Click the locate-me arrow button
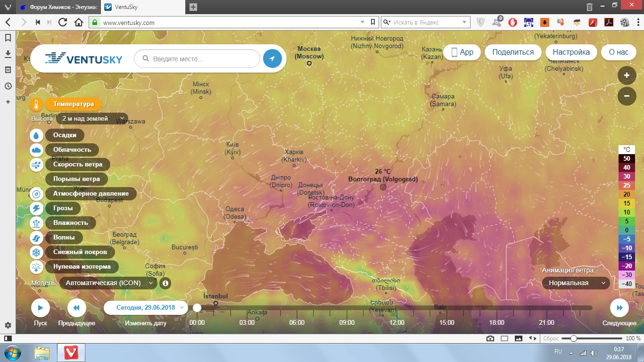 [x=272, y=59]
